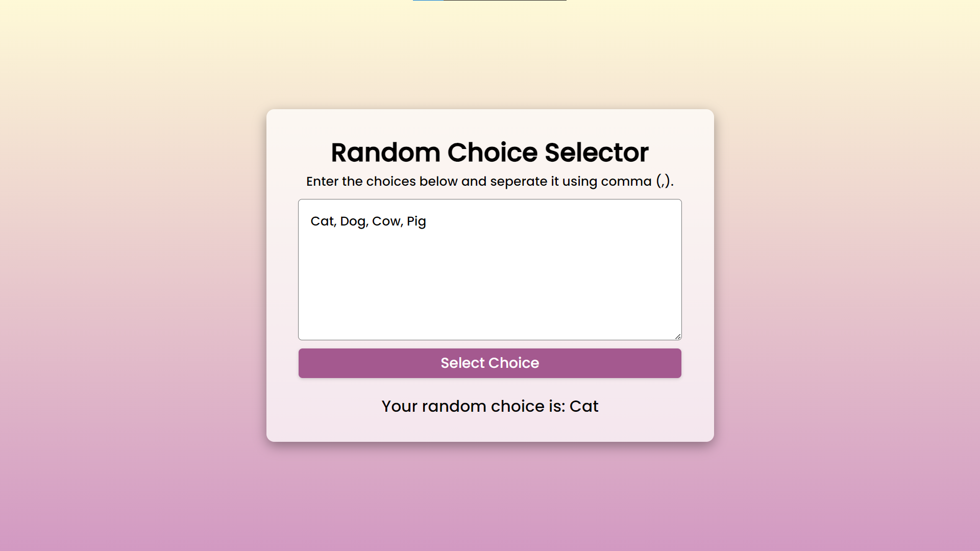Image resolution: width=980 pixels, height=551 pixels.
Task: Click the words 'Your random' in result line
Action: [x=434, y=406]
